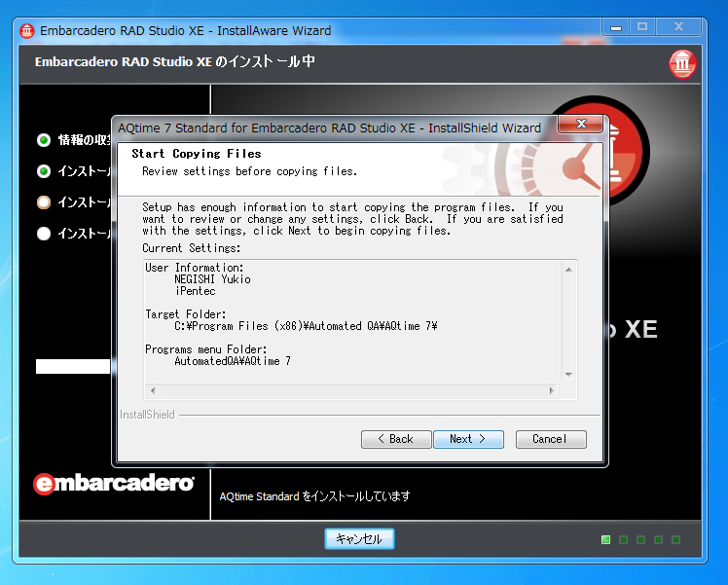The height and width of the screenshot is (585, 728).
Task: Click 'AQtime Standard をインストールしています' status text
Action: coord(314,496)
